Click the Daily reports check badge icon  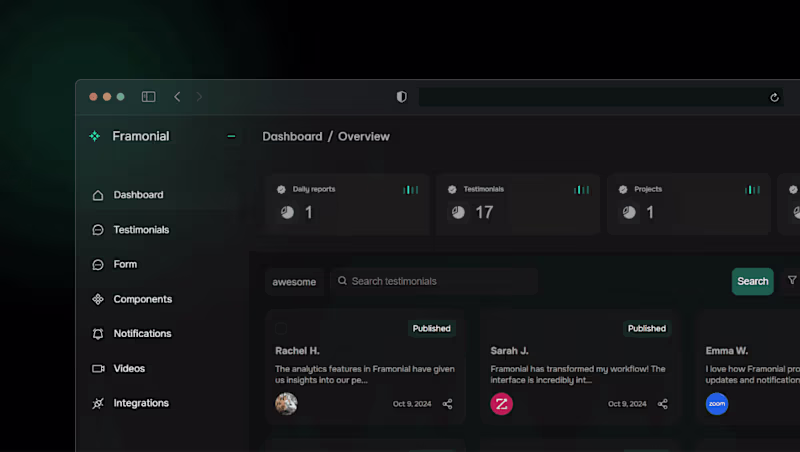click(x=281, y=189)
